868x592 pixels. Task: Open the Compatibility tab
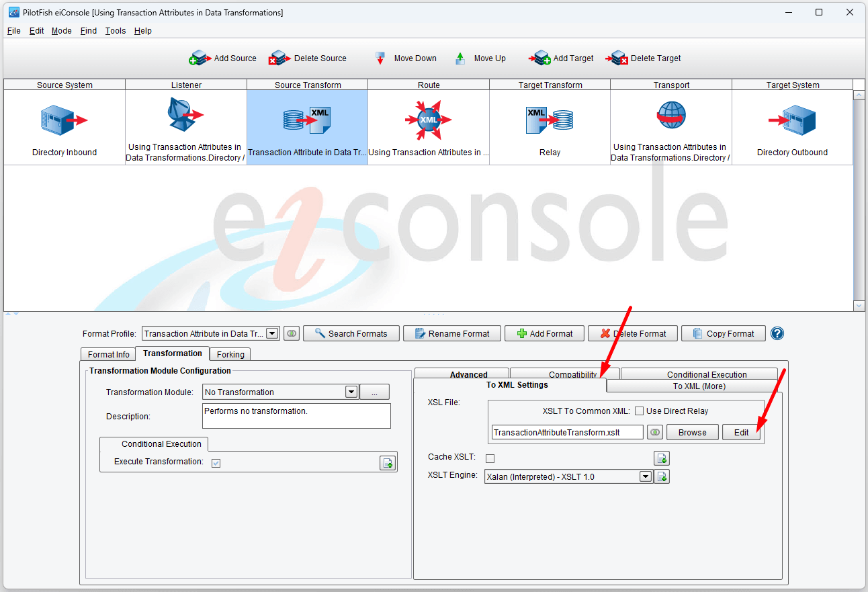pyautogui.click(x=565, y=374)
